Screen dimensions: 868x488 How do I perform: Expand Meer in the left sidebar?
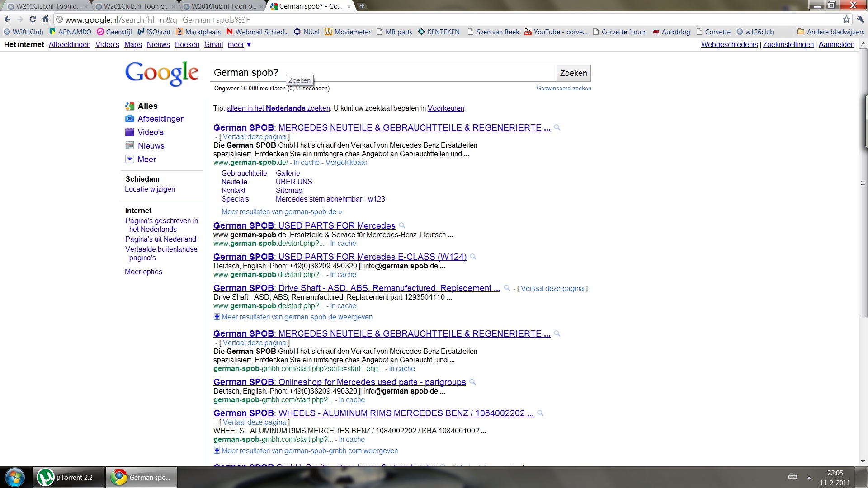(x=141, y=159)
